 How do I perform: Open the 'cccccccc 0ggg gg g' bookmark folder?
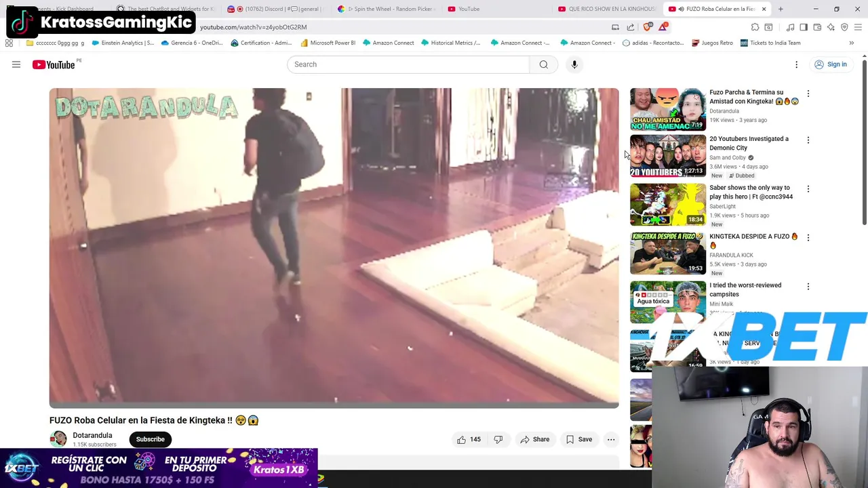pos(55,43)
